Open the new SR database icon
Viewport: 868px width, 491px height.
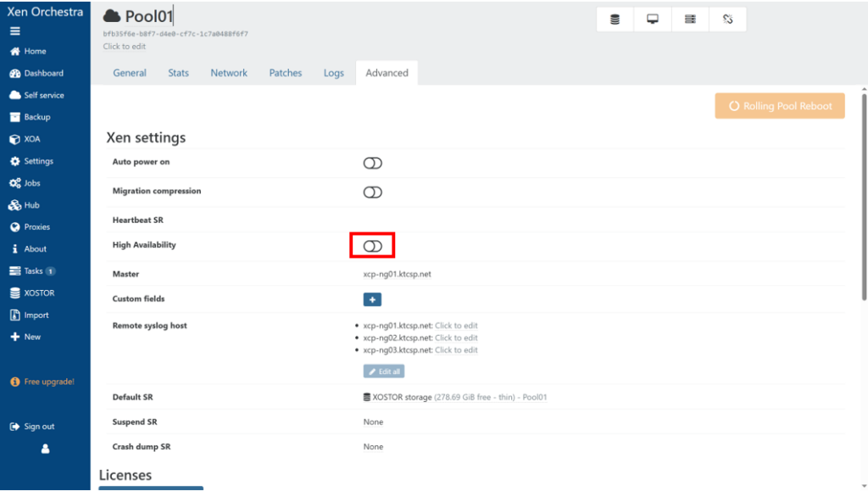[x=615, y=20]
